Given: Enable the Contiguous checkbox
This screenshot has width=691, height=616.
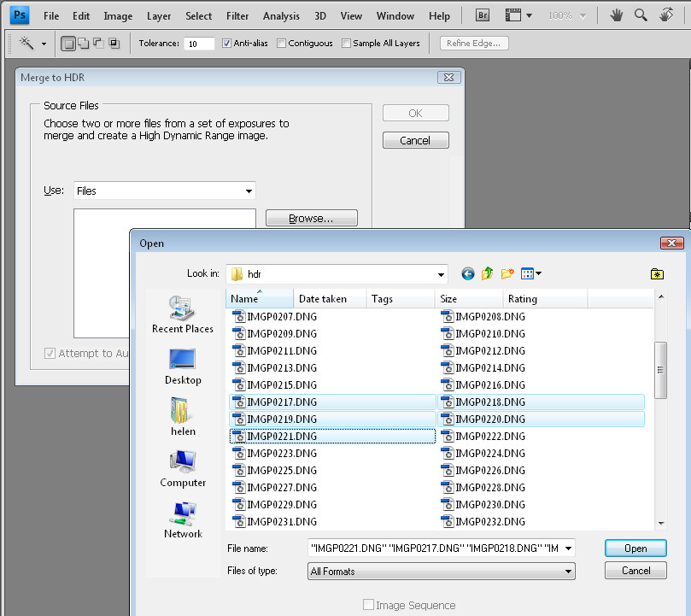Looking at the screenshot, I should pyautogui.click(x=281, y=44).
